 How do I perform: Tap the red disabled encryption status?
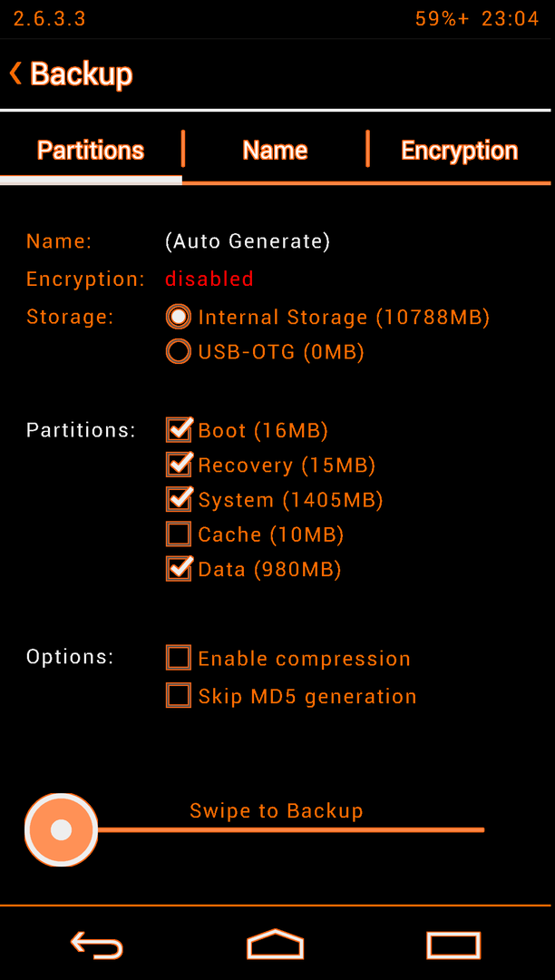coord(209,279)
